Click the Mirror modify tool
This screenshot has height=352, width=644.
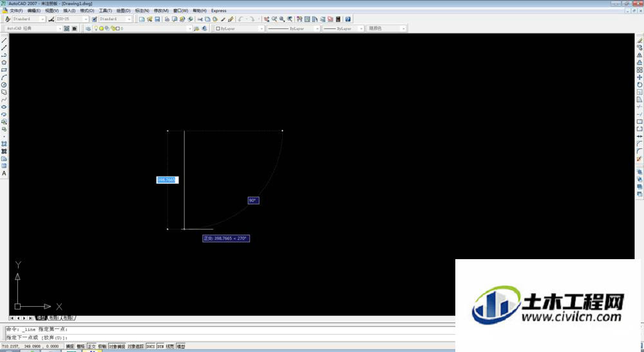click(639, 55)
